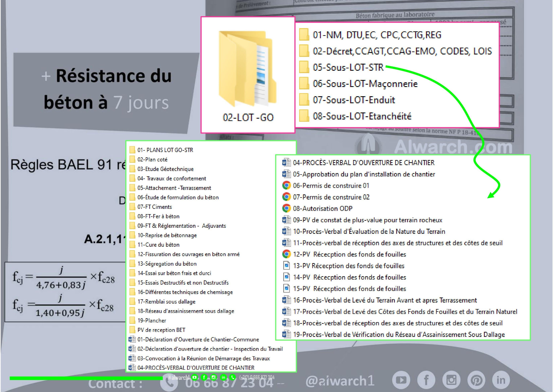Click folder icon beside 14-Essai sur béton frais et durci
Viewport: 554px width, 392px height.
[x=132, y=273]
